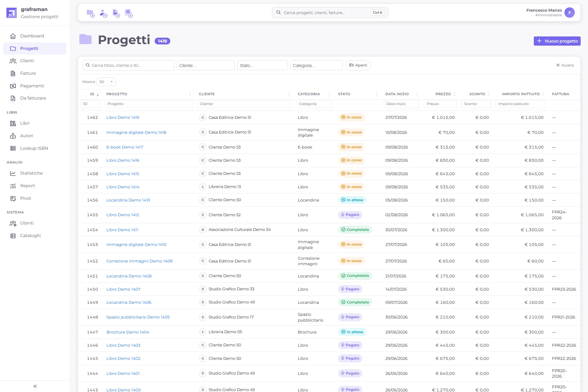
Task: Click Azzera to reset filters
Action: point(565,65)
